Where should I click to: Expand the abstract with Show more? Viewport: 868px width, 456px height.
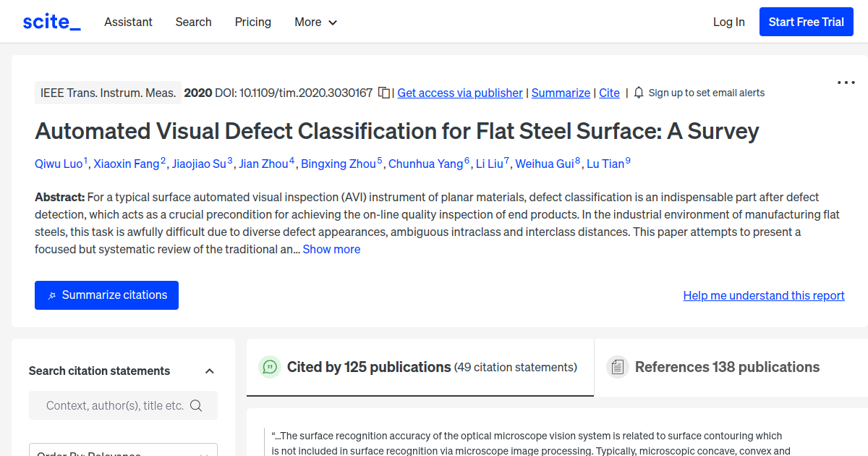tap(331, 249)
